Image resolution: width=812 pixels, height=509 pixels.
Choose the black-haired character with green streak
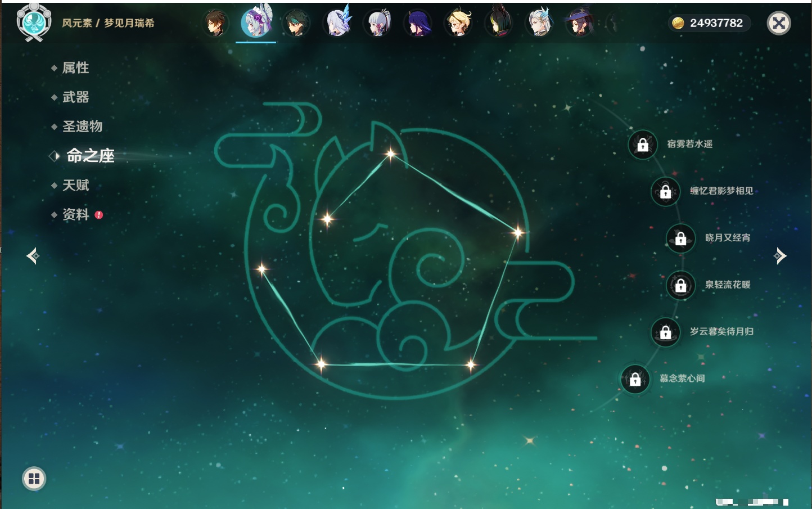coord(499,23)
